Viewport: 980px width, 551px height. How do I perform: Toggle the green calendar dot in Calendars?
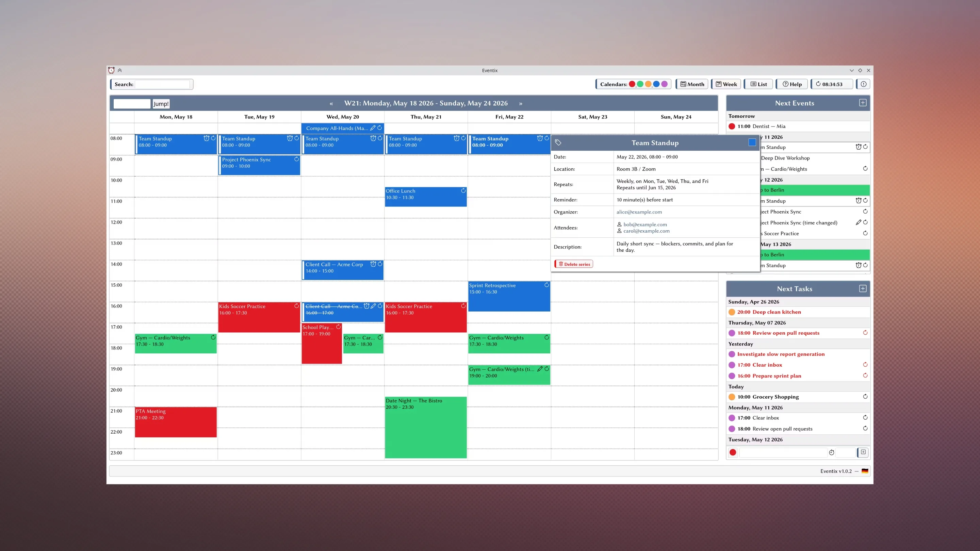tap(640, 84)
